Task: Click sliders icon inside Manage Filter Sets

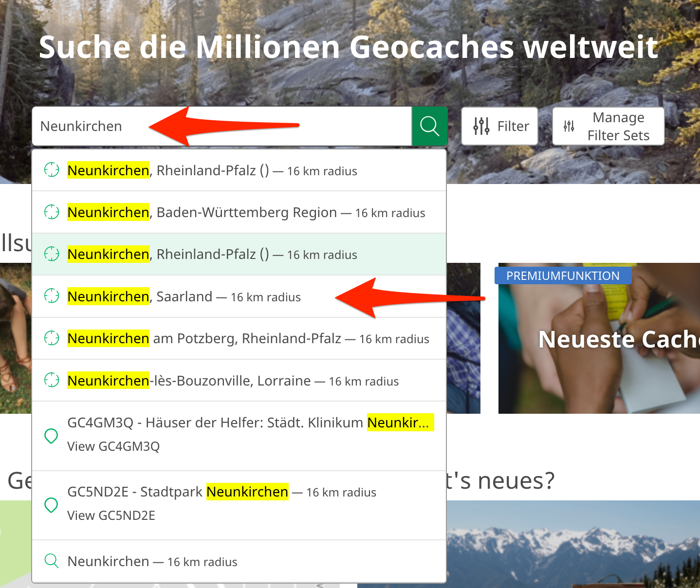Action: click(569, 126)
